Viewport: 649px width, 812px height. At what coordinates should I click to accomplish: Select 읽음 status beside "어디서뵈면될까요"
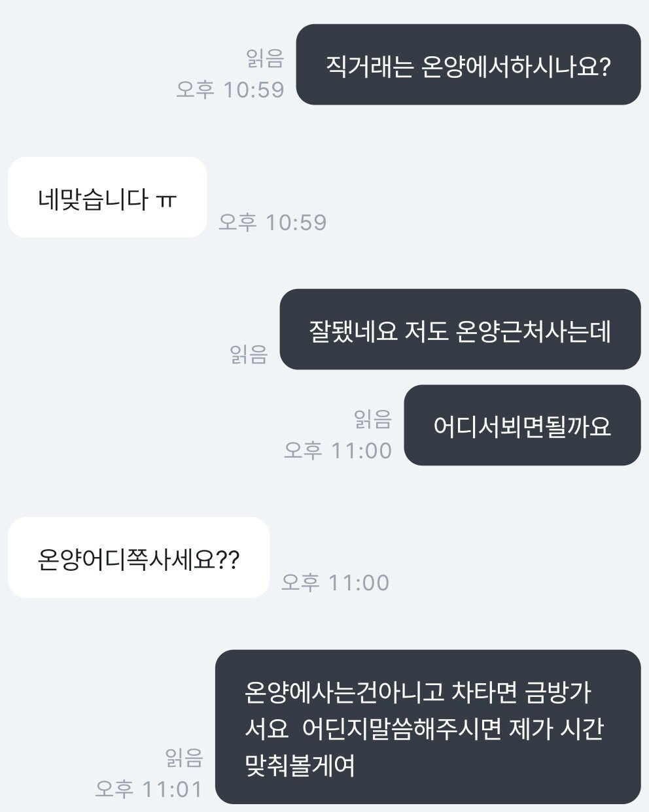(x=372, y=419)
